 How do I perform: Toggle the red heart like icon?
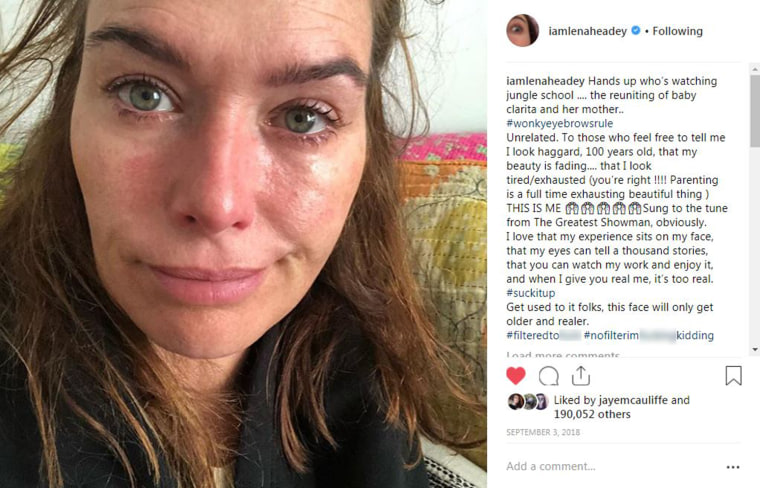tap(516, 376)
